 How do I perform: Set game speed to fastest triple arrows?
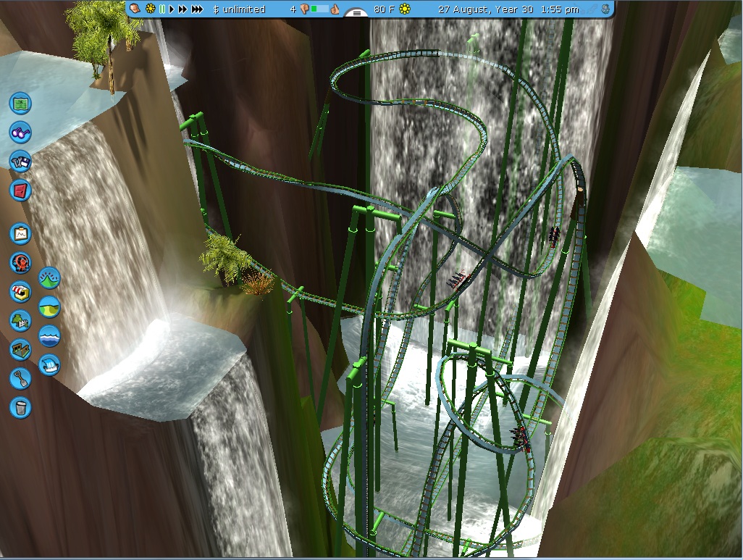click(x=197, y=9)
